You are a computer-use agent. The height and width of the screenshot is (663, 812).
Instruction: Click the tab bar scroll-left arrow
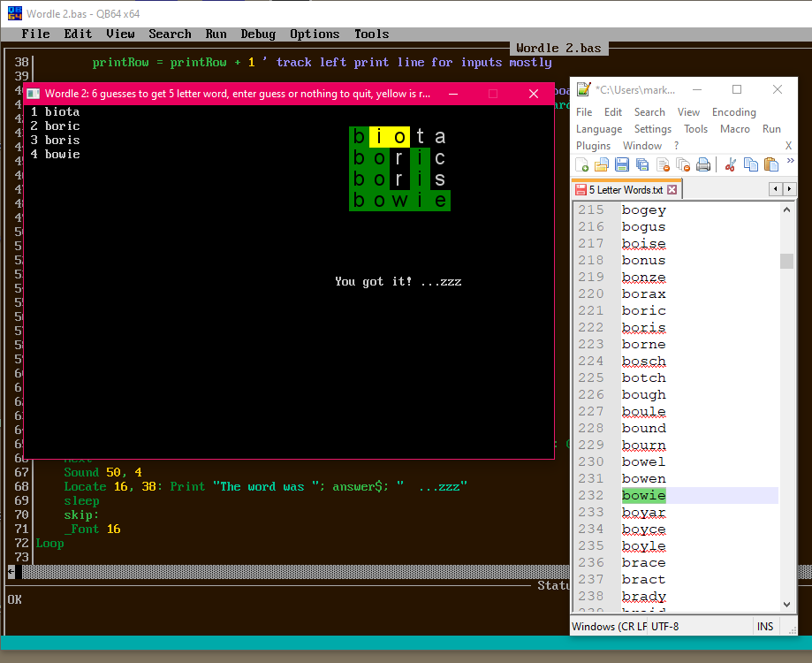point(775,189)
